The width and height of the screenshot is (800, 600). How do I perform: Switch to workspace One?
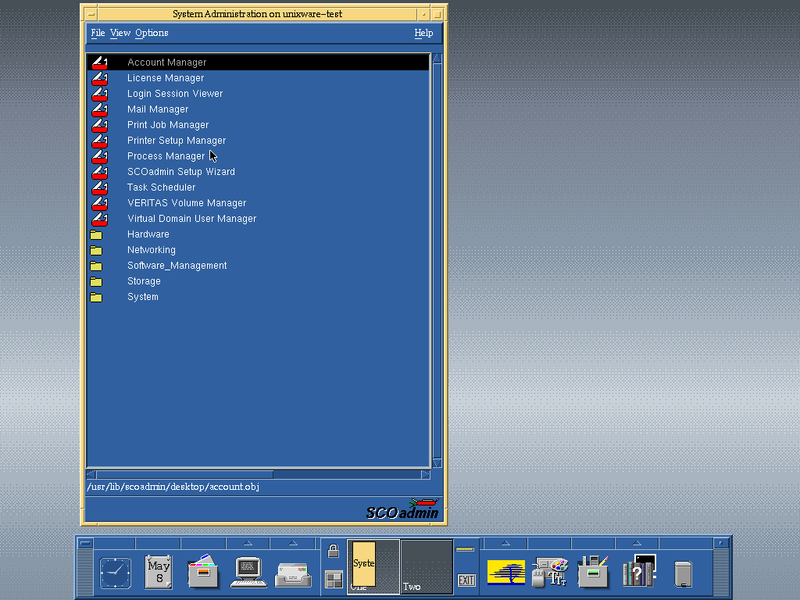(x=373, y=567)
